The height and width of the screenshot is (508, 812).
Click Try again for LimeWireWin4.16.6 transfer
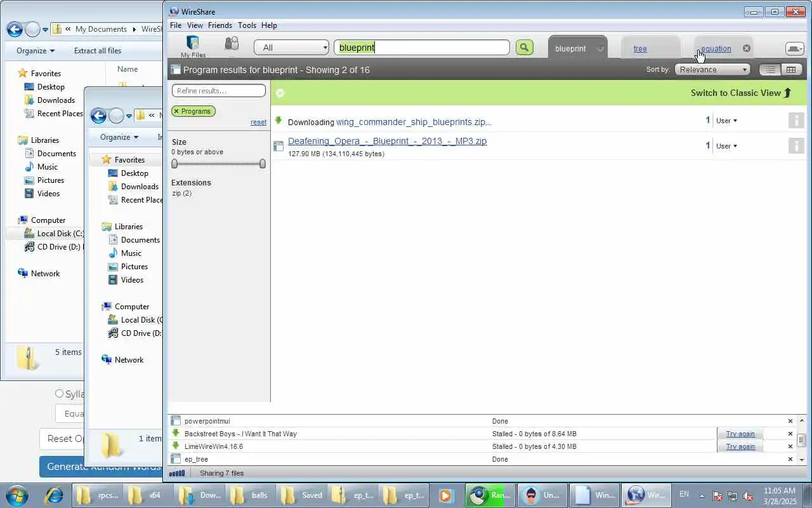pos(740,446)
